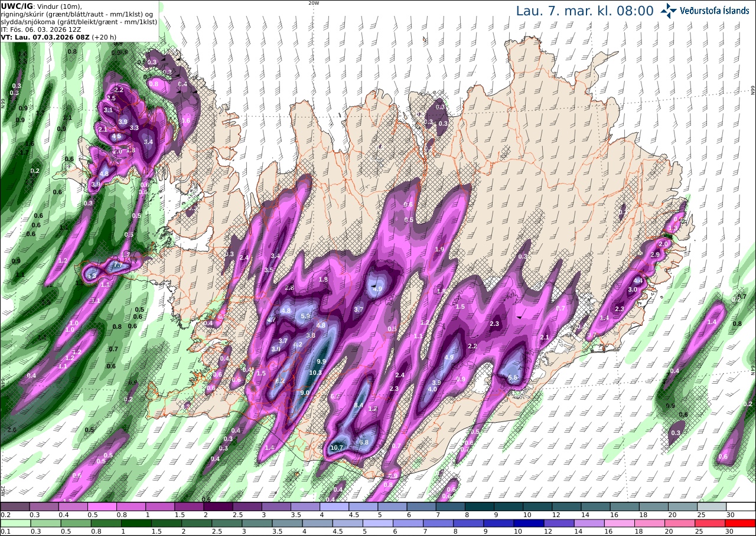The height and width of the screenshot is (536, 756).
Task: Click the 2.9 value on the east coast
Action: pyautogui.click(x=654, y=254)
